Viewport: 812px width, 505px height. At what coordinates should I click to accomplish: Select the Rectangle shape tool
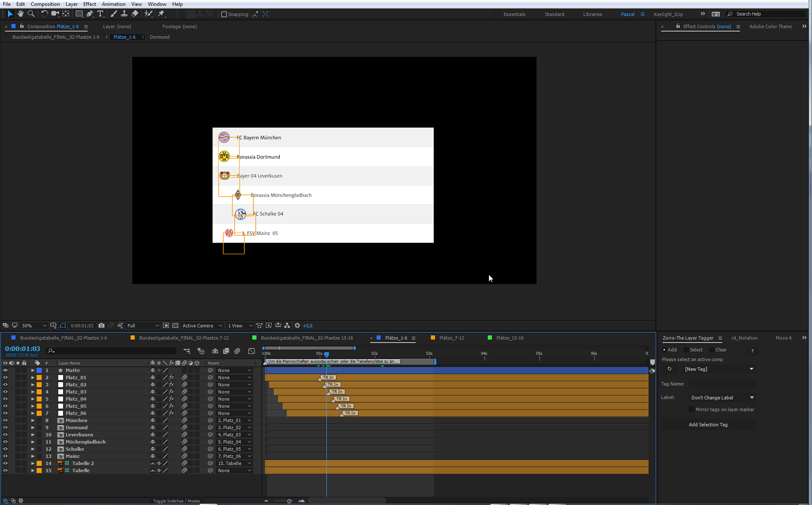click(x=79, y=14)
